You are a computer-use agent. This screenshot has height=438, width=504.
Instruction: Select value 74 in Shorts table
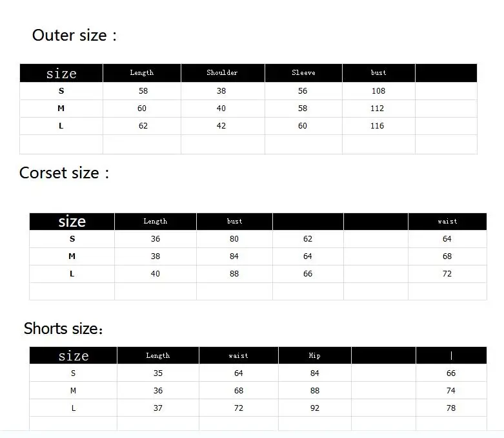[x=451, y=391]
